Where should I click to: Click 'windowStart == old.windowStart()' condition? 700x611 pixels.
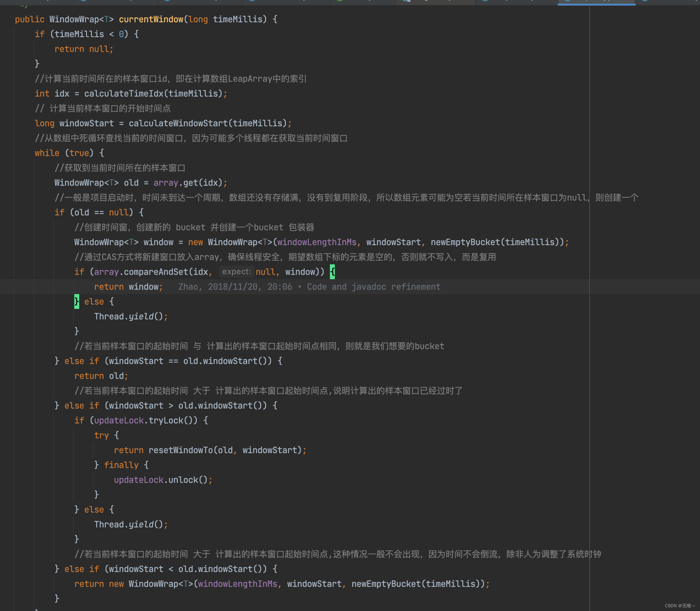click(190, 361)
